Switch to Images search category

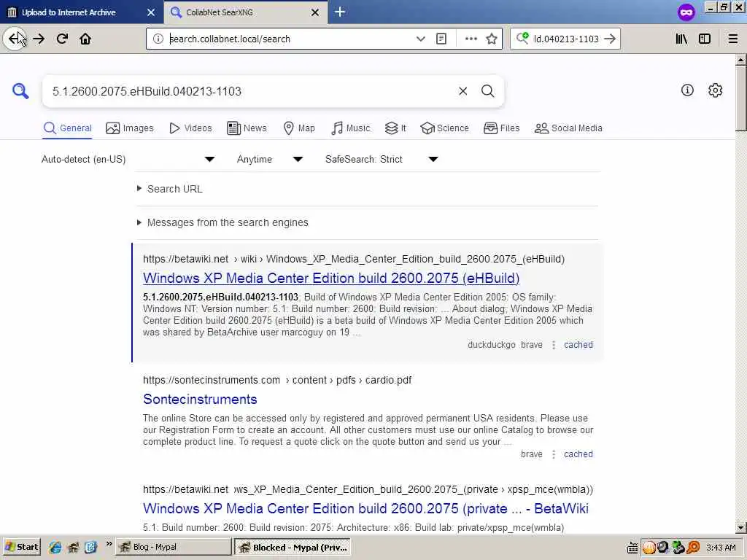(130, 128)
